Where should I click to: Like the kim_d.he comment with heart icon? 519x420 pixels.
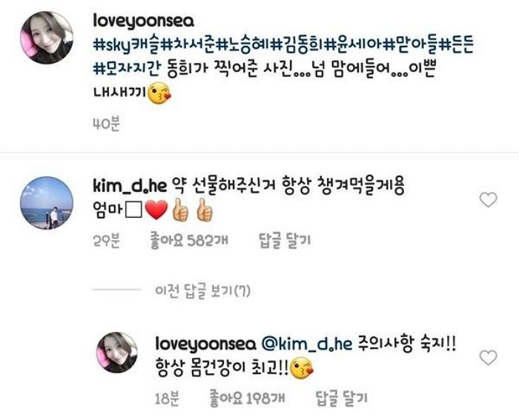(488, 200)
